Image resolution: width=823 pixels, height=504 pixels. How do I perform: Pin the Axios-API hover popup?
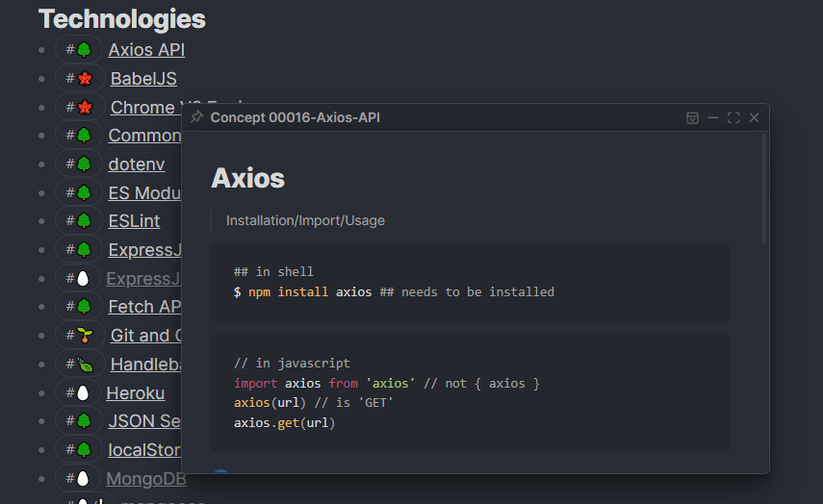click(x=196, y=117)
